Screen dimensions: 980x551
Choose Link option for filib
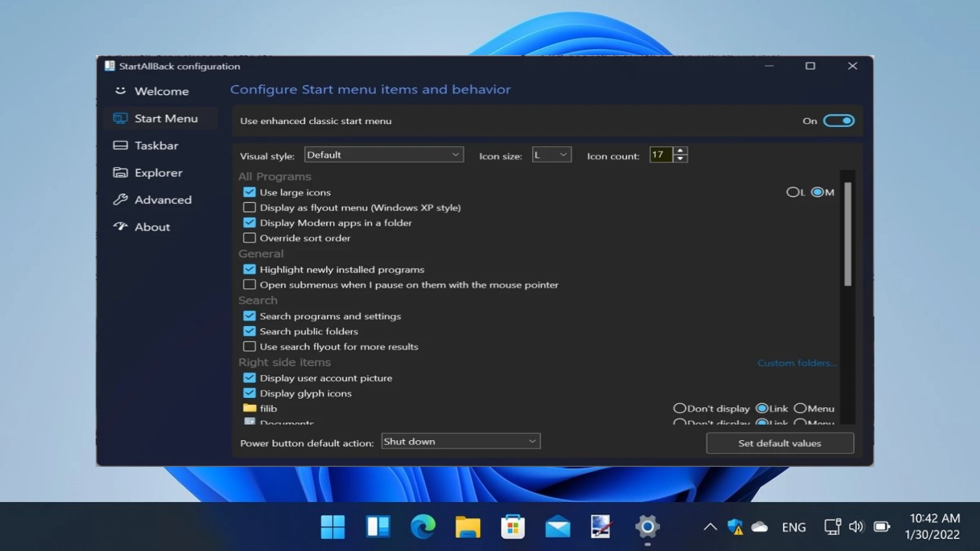[762, 409]
